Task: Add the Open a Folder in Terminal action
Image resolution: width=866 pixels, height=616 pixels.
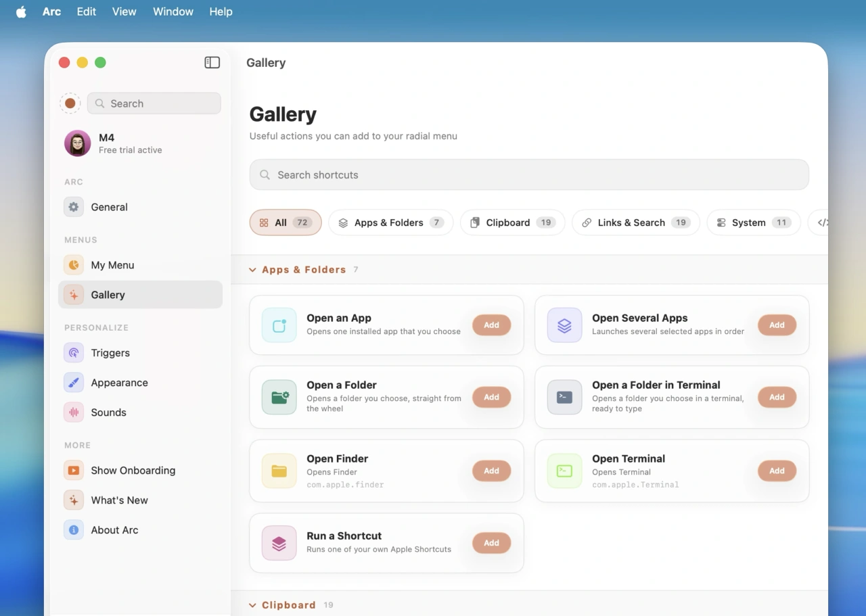Action: (x=777, y=397)
